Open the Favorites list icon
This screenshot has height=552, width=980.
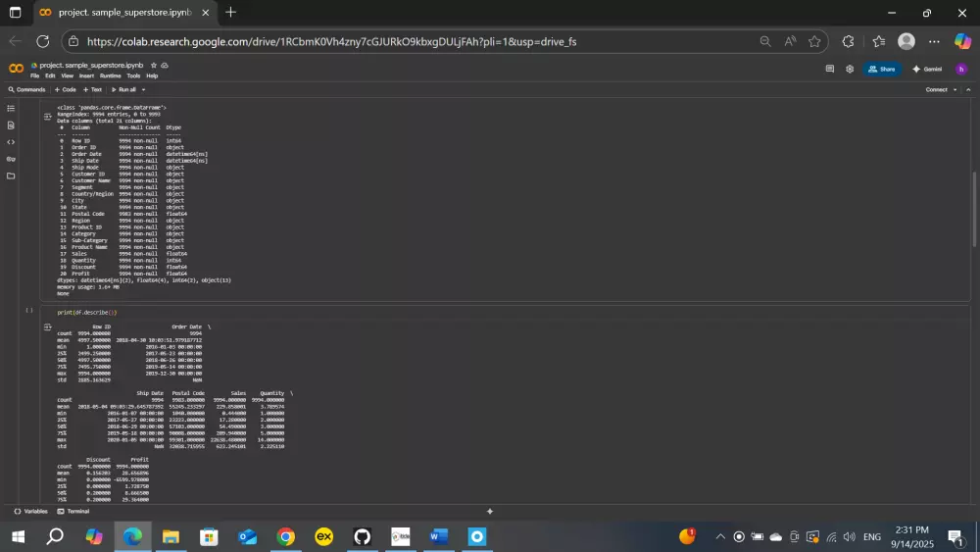[x=879, y=41]
